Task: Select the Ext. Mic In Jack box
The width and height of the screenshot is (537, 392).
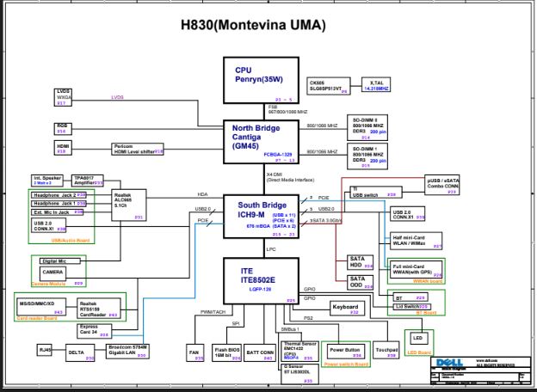Action: tap(57, 212)
